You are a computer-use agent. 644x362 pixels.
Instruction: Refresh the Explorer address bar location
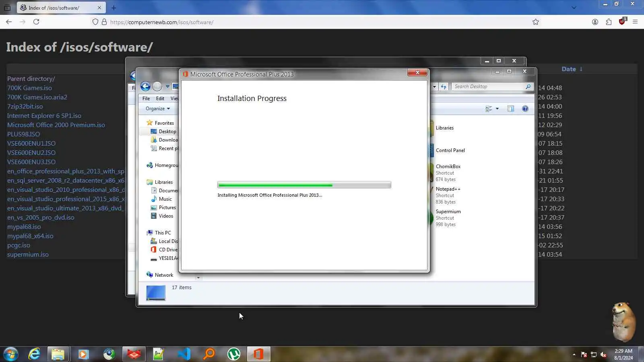(444, 86)
